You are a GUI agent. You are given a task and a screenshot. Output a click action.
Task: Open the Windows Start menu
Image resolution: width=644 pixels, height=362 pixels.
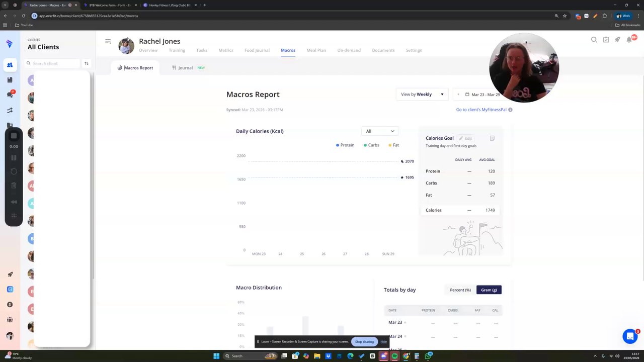(216, 356)
